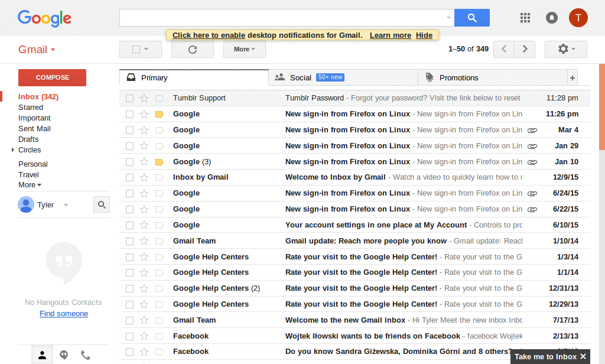Star the Inbox by Gmail email
The image size is (605, 364).
pos(144,177)
